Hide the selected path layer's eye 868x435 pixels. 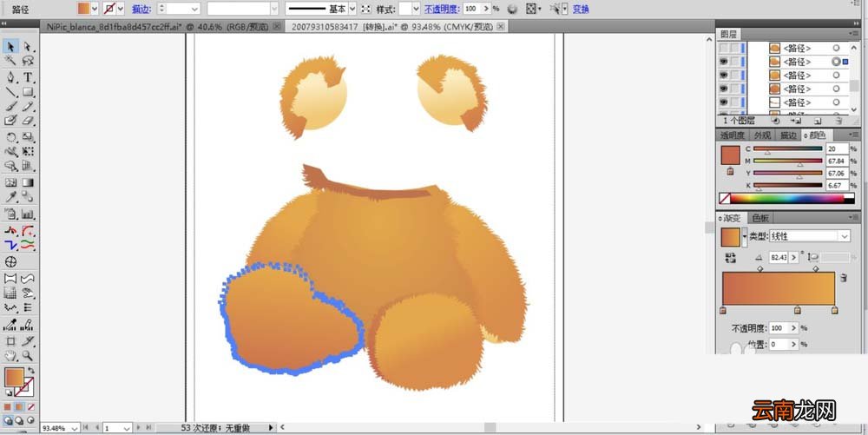click(723, 62)
